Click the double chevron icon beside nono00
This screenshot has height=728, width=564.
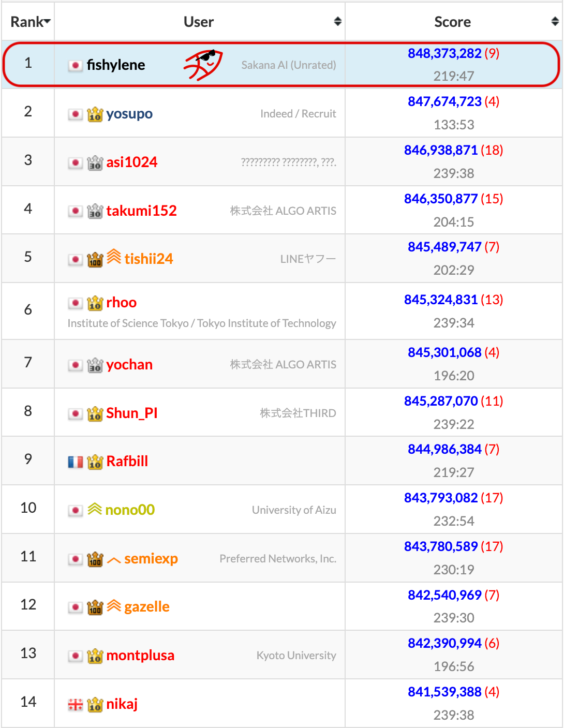[95, 510]
